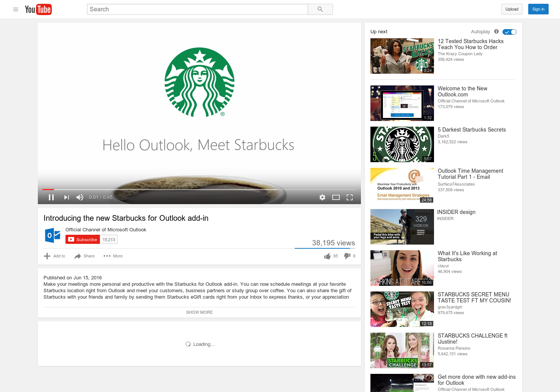Open the Add to playlist icon

[x=46, y=256]
